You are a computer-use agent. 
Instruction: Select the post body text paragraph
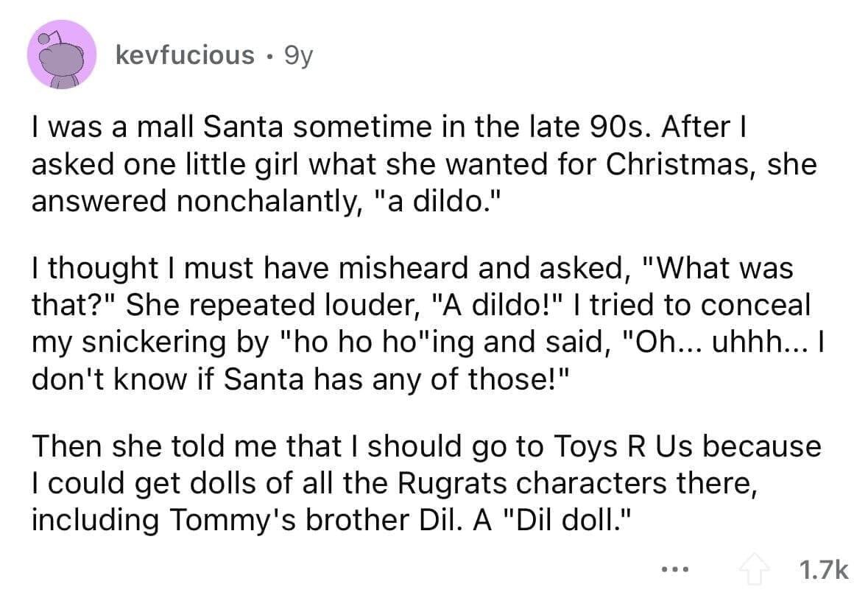[427, 324]
